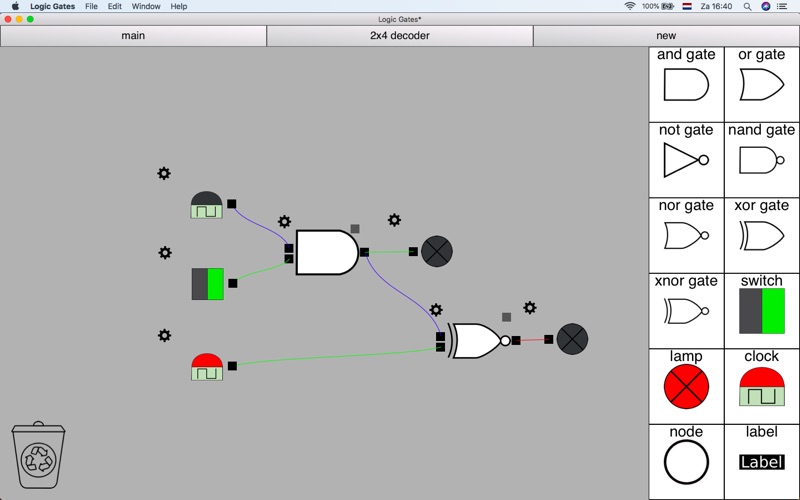The width and height of the screenshot is (800, 500).
Task: Click the gray square above the AND gate
Action: click(x=355, y=229)
